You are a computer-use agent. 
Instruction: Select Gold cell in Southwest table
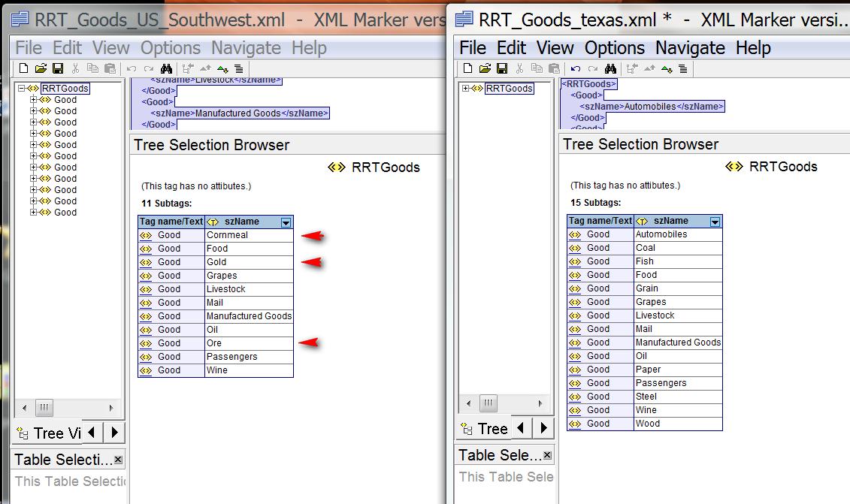tap(249, 262)
